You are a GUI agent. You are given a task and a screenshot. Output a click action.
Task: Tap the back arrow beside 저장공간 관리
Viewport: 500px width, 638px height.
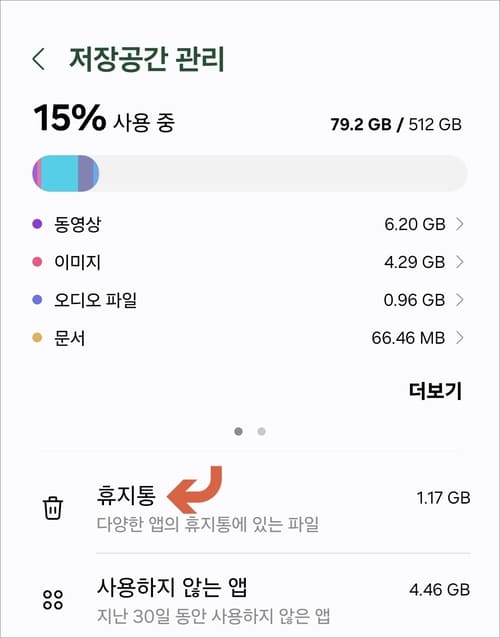(38, 59)
